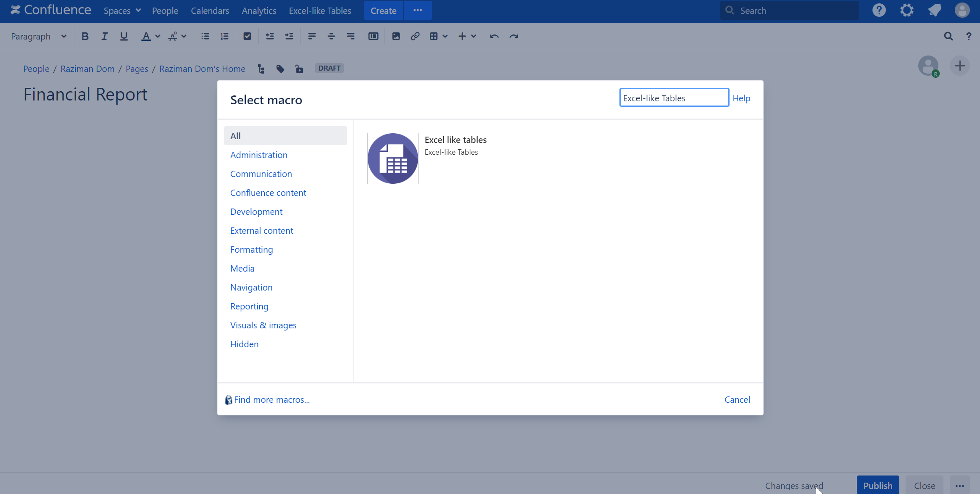
Task: Open page restrictions lock icon
Action: click(299, 69)
